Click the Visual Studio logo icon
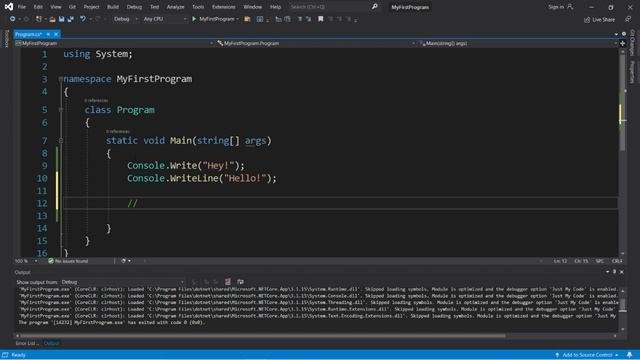Viewport: 640px width, 360px height. click(x=9, y=7)
